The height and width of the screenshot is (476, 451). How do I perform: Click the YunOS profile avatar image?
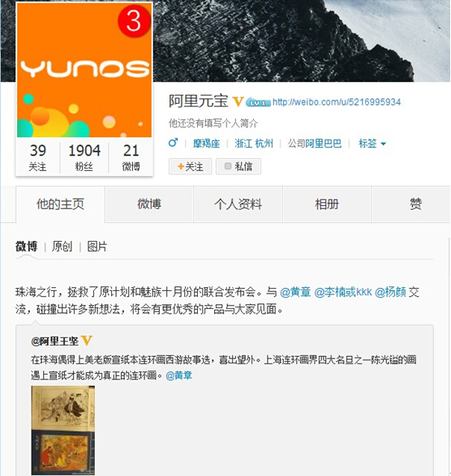84,70
